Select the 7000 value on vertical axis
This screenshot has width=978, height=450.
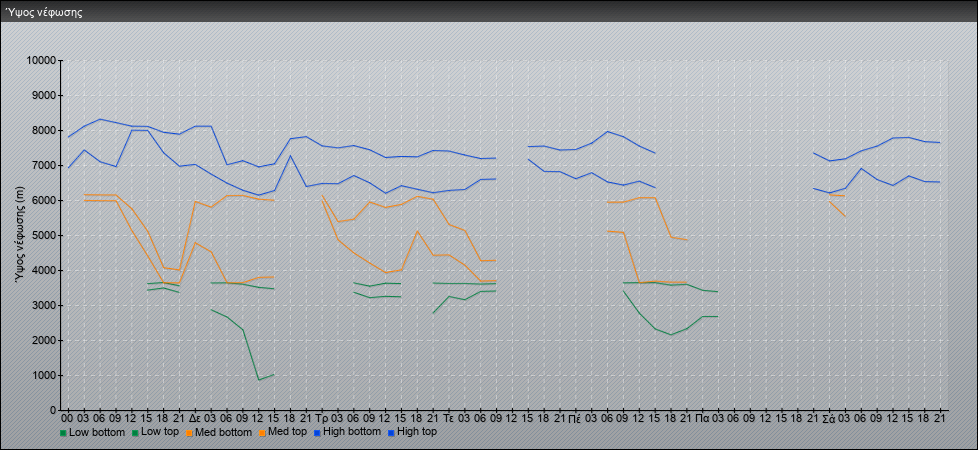coord(44,165)
